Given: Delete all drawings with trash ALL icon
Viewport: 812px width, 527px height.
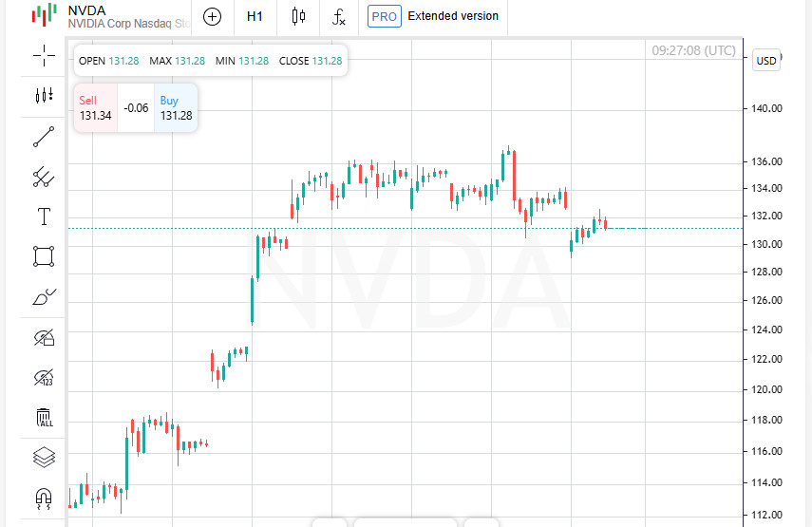Looking at the screenshot, I should click(x=45, y=417).
